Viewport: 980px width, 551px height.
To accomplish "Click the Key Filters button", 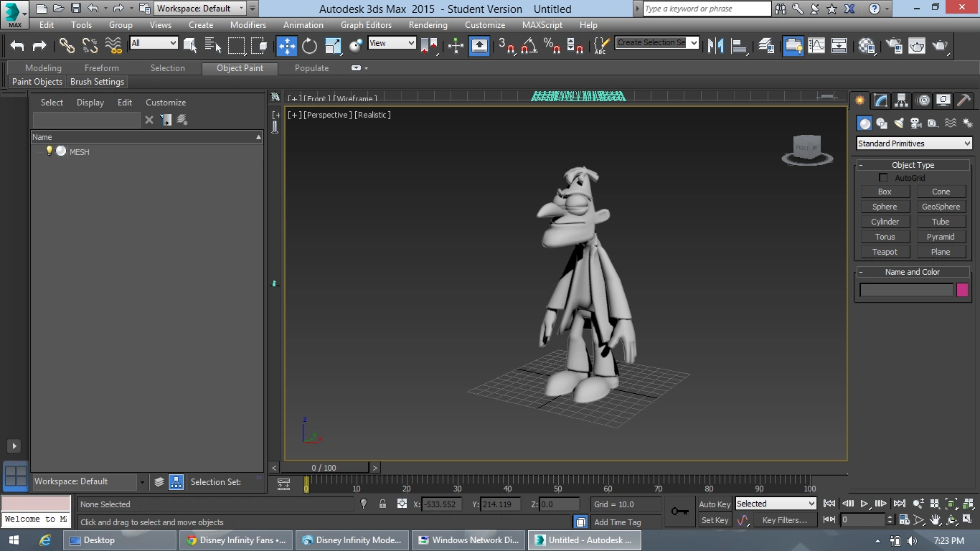I will [784, 520].
